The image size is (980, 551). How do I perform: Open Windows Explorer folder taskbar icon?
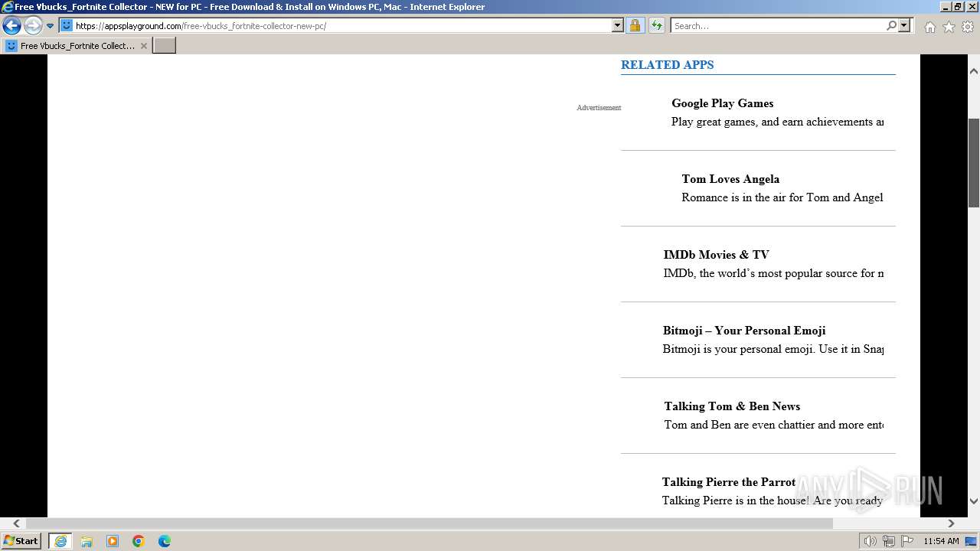[87, 541]
